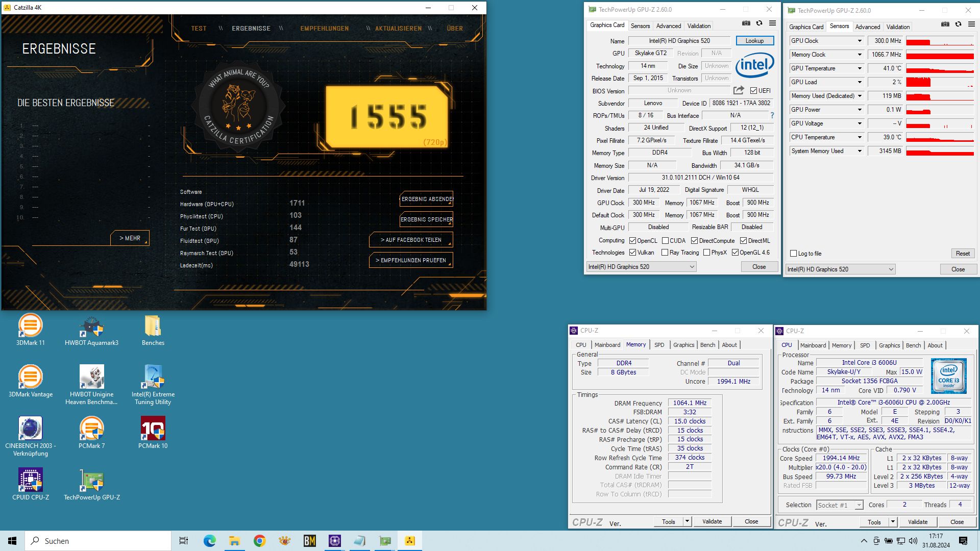Open Mainboard tab in CPU-Z Memory window
The width and height of the screenshot is (980, 551).
[607, 345]
